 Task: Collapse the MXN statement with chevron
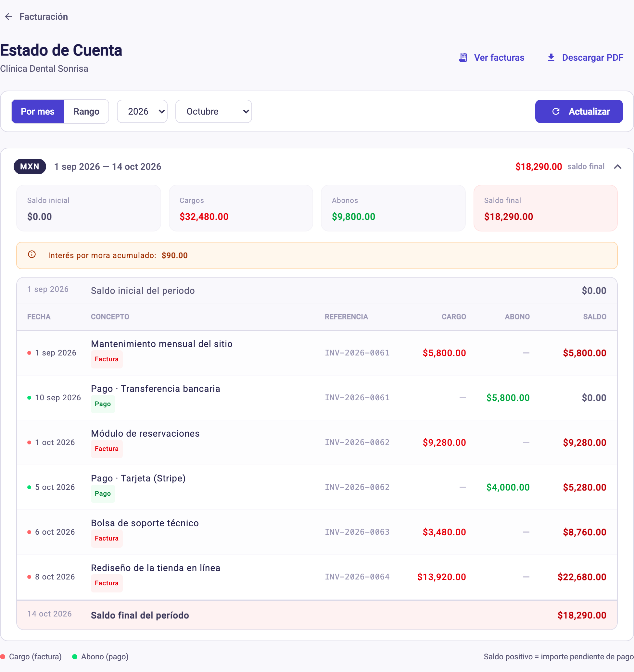tap(617, 167)
